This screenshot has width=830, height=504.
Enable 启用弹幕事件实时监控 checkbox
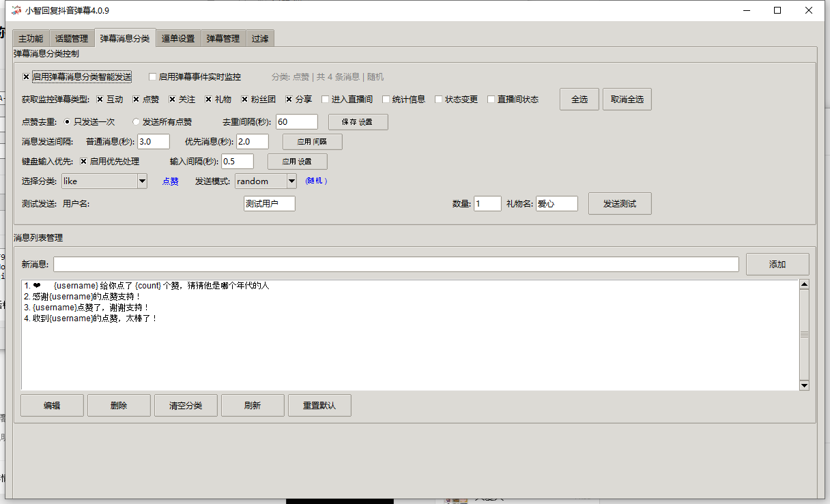click(153, 76)
